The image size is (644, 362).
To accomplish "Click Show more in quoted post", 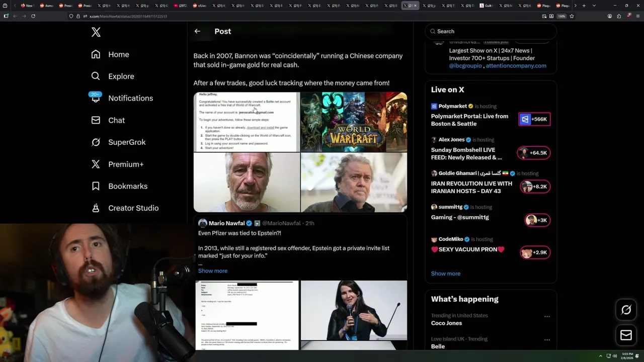I will [x=213, y=270].
